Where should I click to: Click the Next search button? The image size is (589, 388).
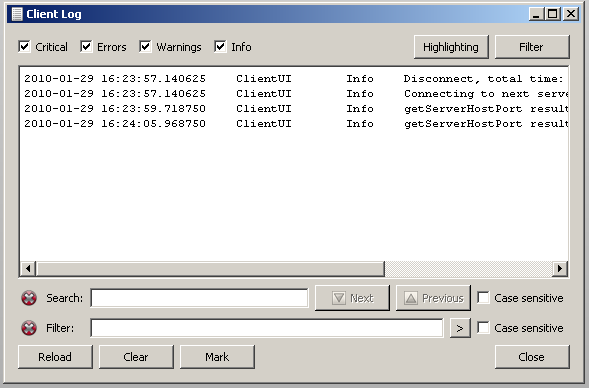[352, 298]
